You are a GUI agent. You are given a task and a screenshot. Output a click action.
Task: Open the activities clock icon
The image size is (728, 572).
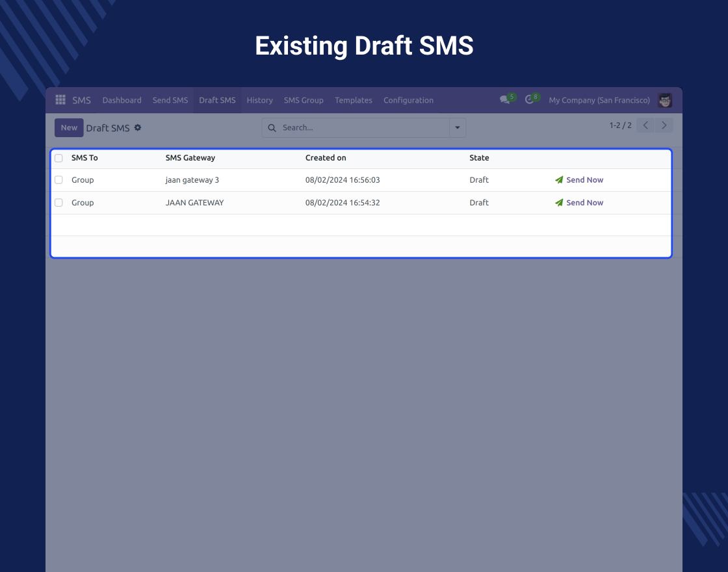[530, 100]
